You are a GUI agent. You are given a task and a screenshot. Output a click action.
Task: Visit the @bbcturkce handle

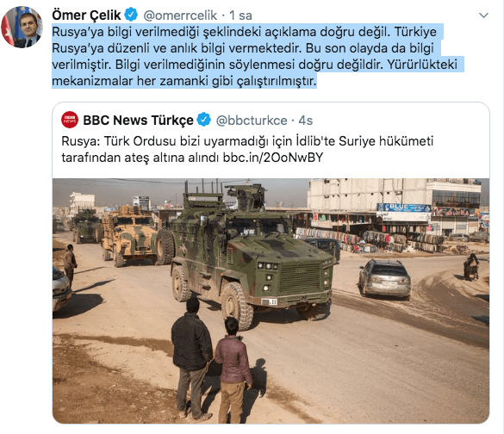coord(252,121)
